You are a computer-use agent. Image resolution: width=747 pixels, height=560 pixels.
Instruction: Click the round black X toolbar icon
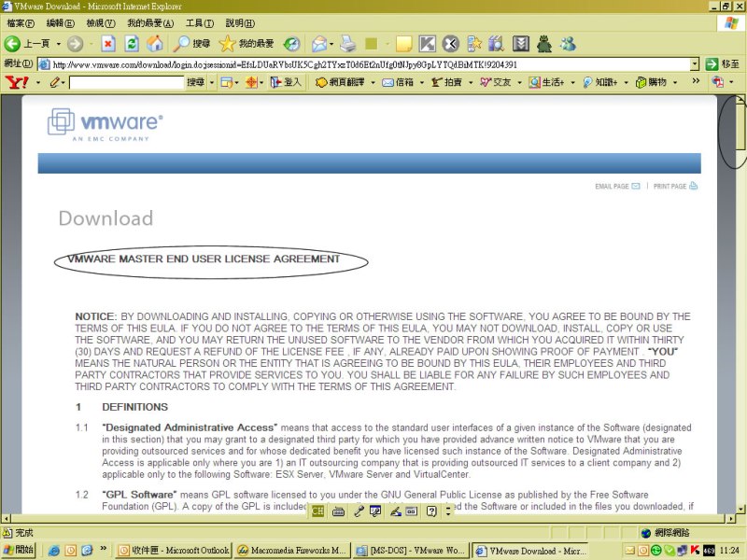point(450,44)
